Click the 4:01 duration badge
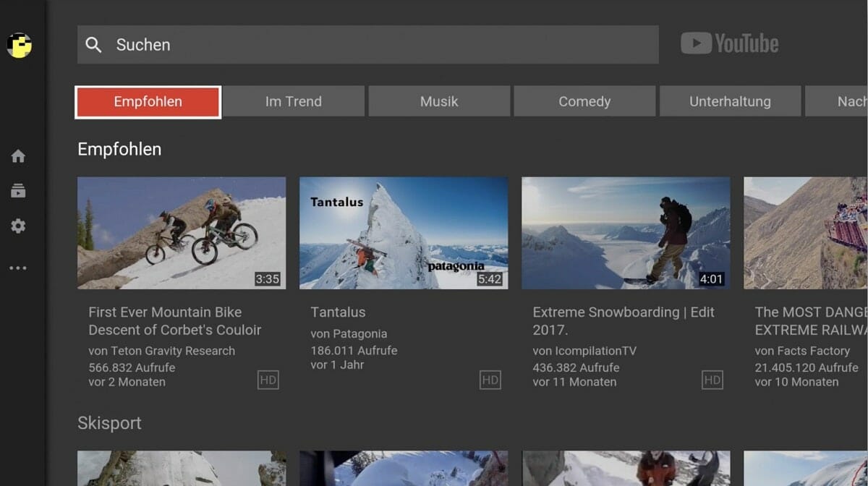The image size is (868, 486). [711, 279]
